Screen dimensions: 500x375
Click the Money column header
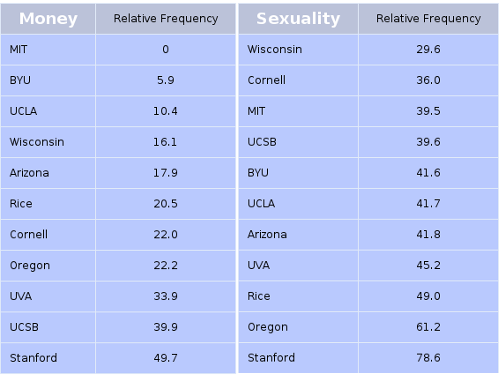coord(48,19)
